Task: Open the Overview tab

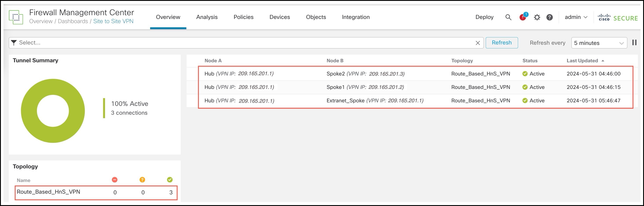Action: click(168, 17)
